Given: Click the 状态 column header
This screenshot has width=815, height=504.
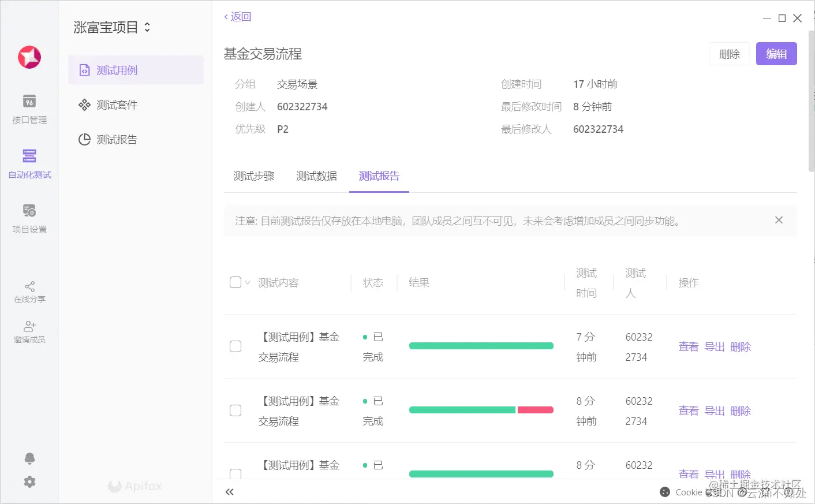Looking at the screenshot, I should (x=373, y=282).
